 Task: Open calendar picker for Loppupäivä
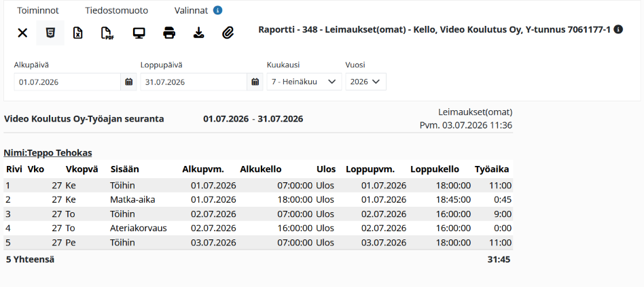click(x=255, y=82)
